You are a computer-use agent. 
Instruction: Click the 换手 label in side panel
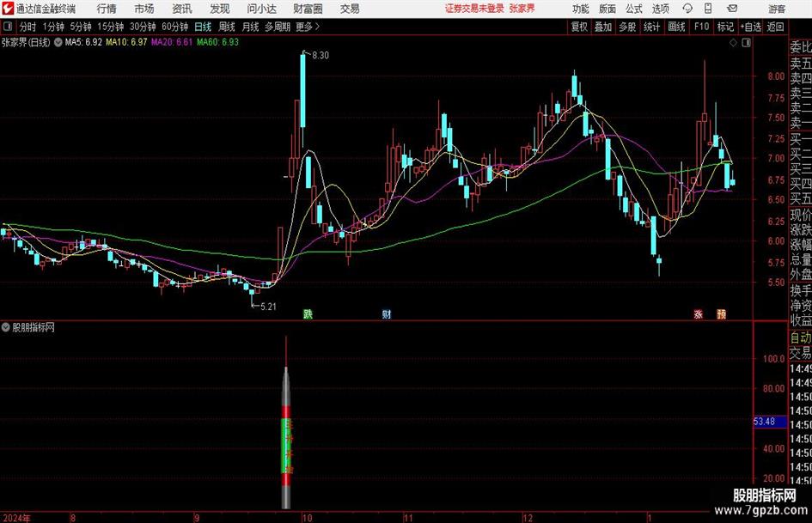(x=801, y=290)
